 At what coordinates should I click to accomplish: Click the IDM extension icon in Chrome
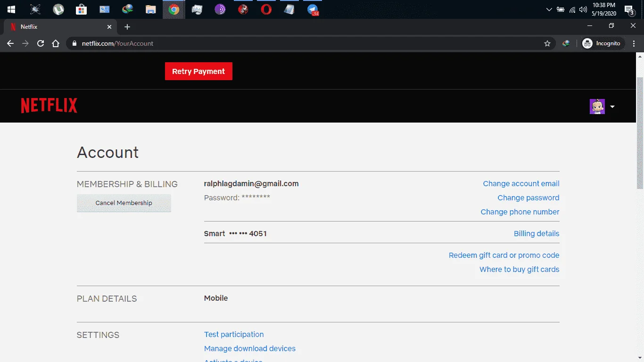(566, 43)
